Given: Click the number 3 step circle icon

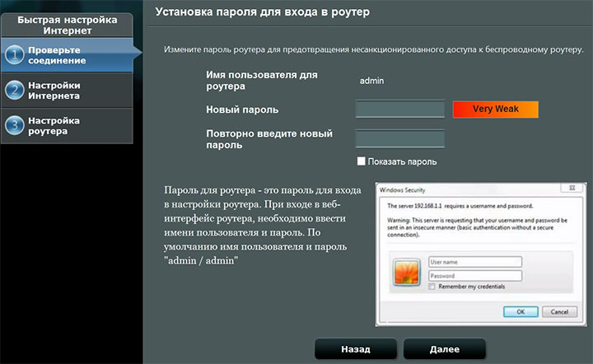Looking at the screenshot, I should [16, 125].
